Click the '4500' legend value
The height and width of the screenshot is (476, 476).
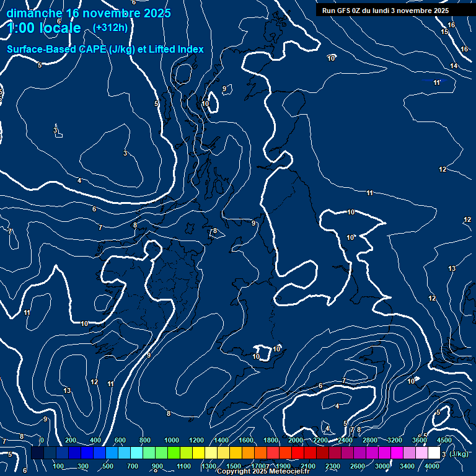444,440
